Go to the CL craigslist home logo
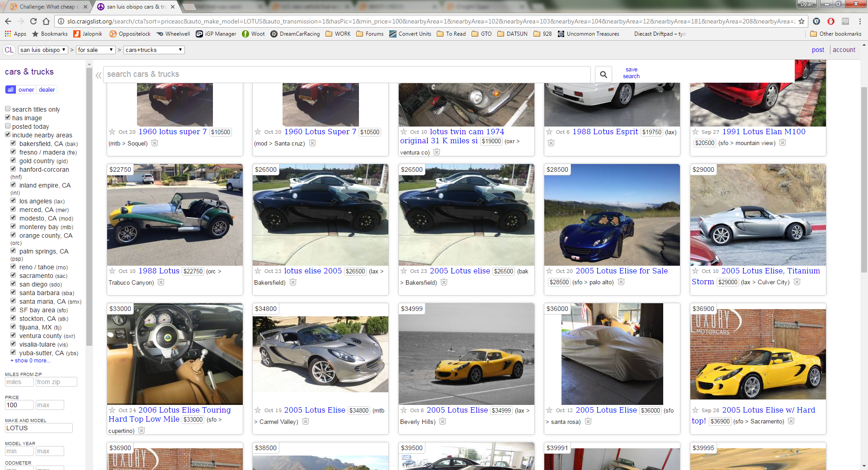Screen dimensions: 868x470 click(x=9, y=50)
